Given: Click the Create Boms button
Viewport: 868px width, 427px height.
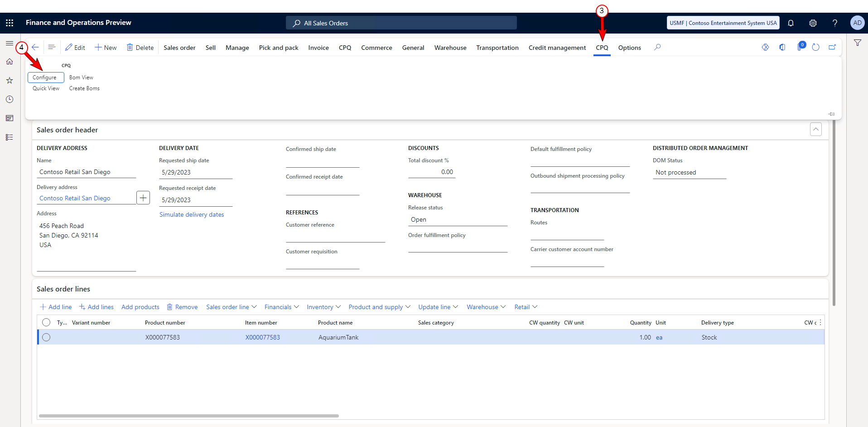Looking at the screenshot, I should (x=84, y=88).
